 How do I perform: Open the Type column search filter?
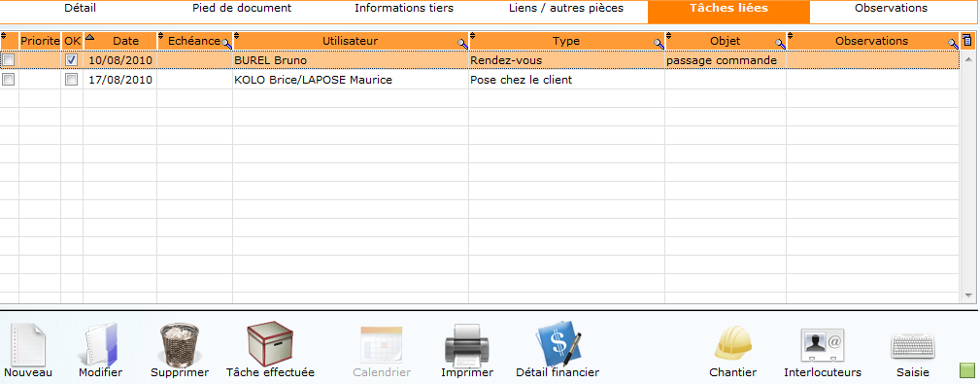[x=659, y=44]
